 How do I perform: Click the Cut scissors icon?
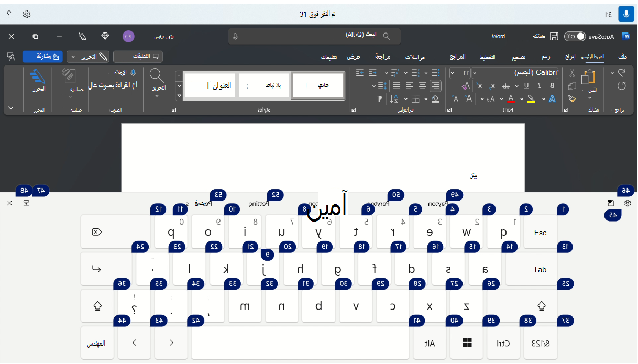(572, 73)
